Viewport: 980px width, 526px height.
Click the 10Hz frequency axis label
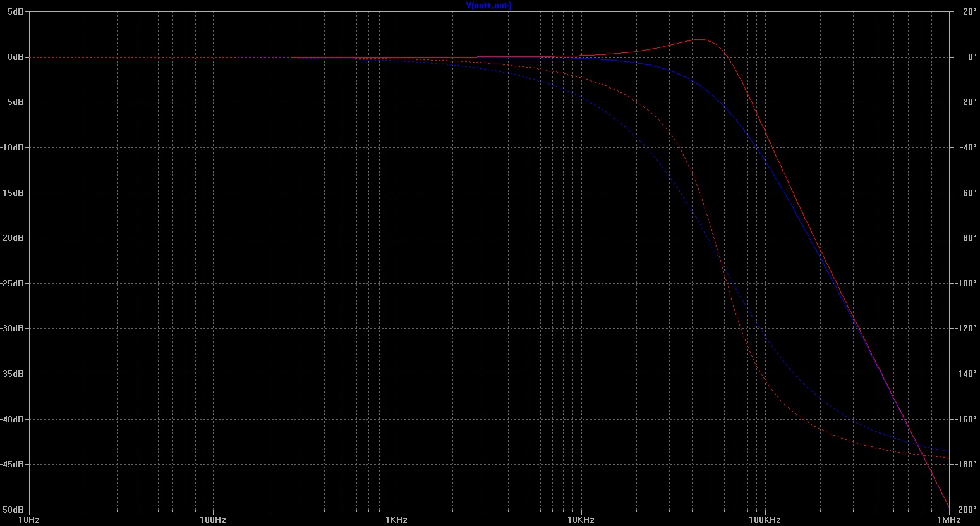click(x=28, y=520)
